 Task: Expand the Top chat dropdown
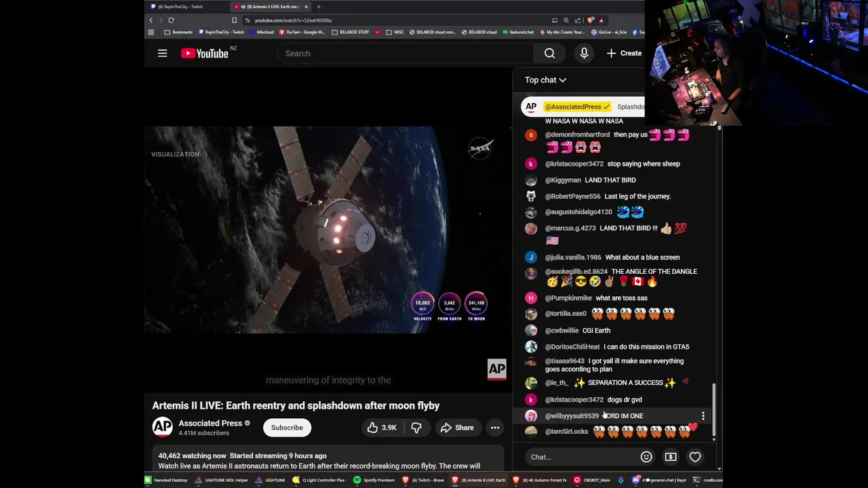[545, 80]
